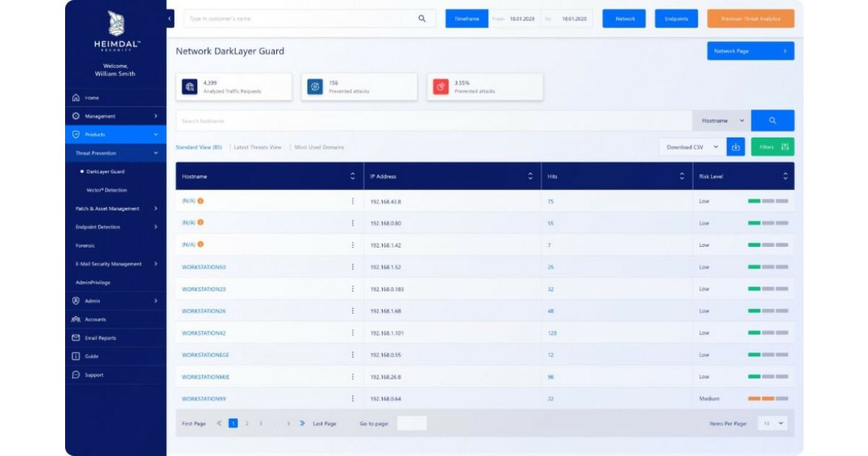
Task: Open the WORKSTATION42 hostname link
Action: tap(204, 333)
